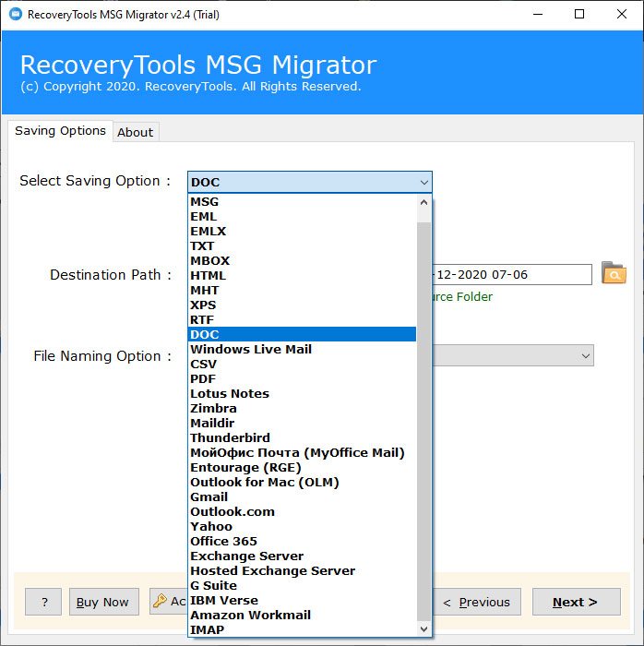
Task: Click the browse folder icon for destination path
Action: point(614,273)
